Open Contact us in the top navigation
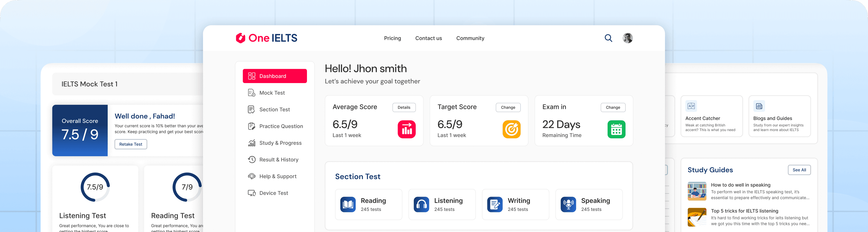The image size is (868, 232). pyautogui.click(x=429, y=38)
